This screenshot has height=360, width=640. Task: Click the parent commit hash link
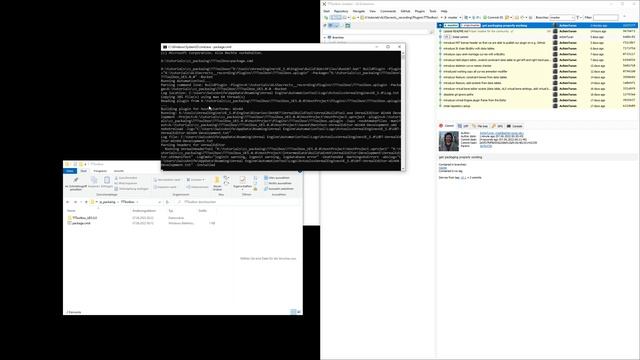pyautogui.click(x=486, y=146)
